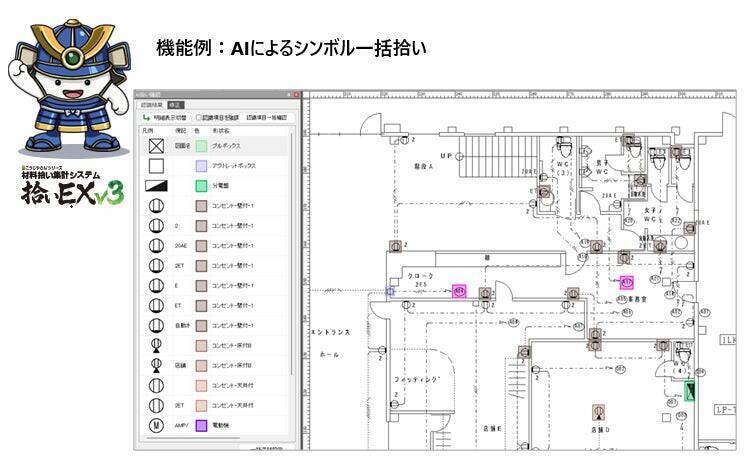
Task: Close the symbol recognition dialog
Action: (x=296, y=94)
